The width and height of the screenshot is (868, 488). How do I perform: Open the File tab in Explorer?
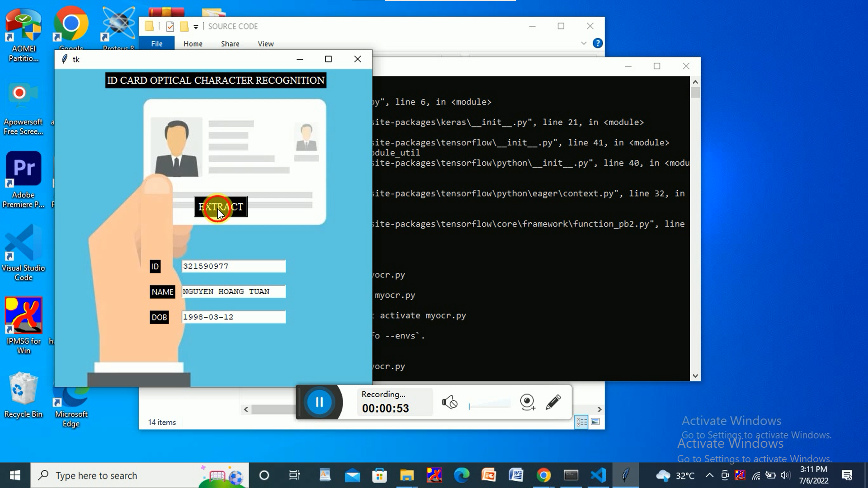click(x=156, y=44)
